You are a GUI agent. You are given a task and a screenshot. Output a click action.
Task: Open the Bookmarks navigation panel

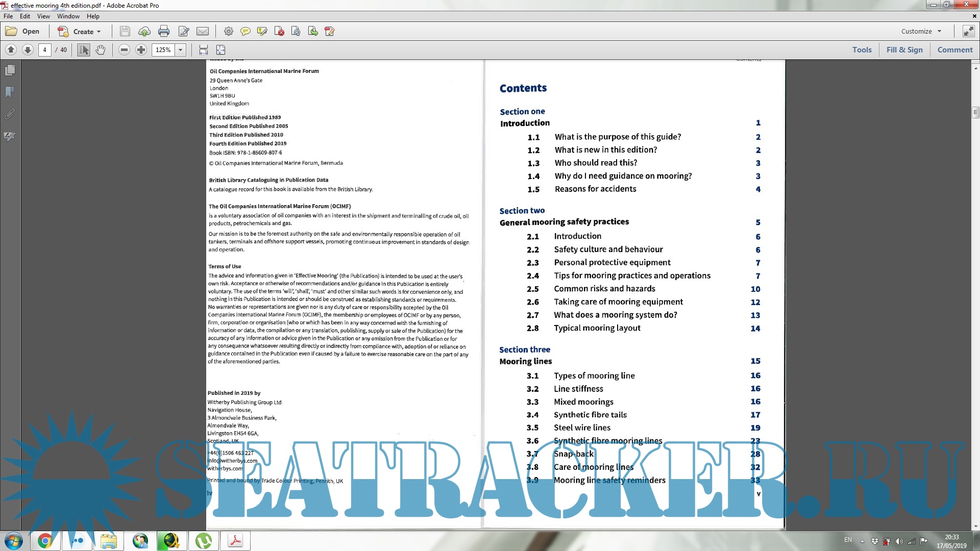coord(10,92)
